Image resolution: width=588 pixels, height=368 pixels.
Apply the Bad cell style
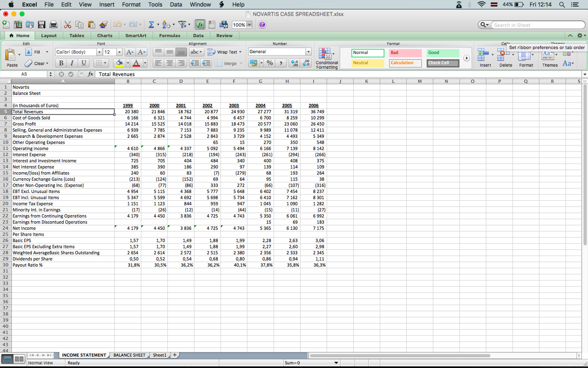[x=405, y=53]
